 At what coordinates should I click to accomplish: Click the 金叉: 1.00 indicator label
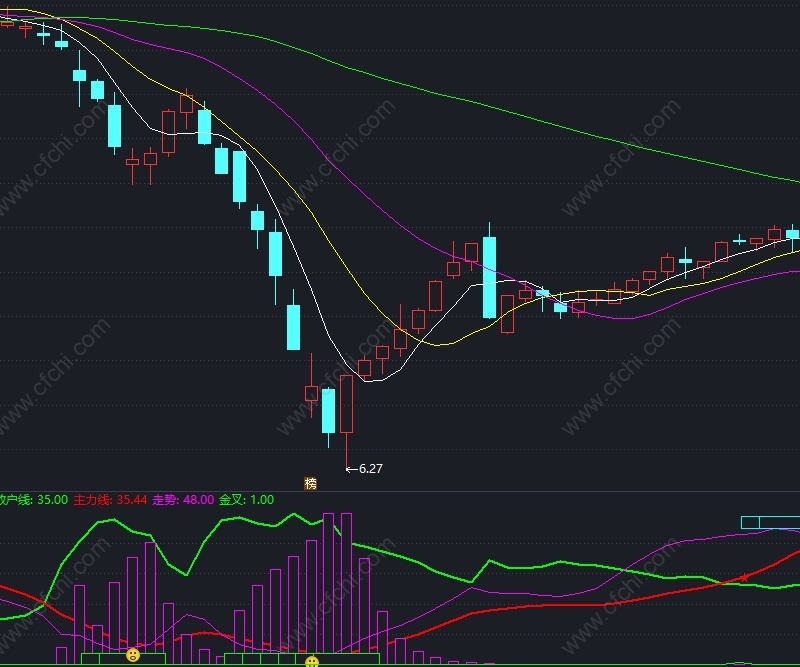246,500
